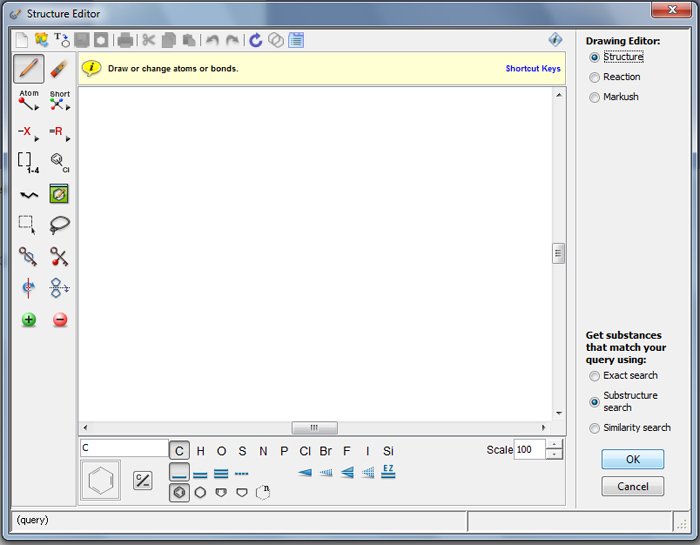Click the Scale value field
The width and height of the screenshot is (700, 545).
coord(530,449)
